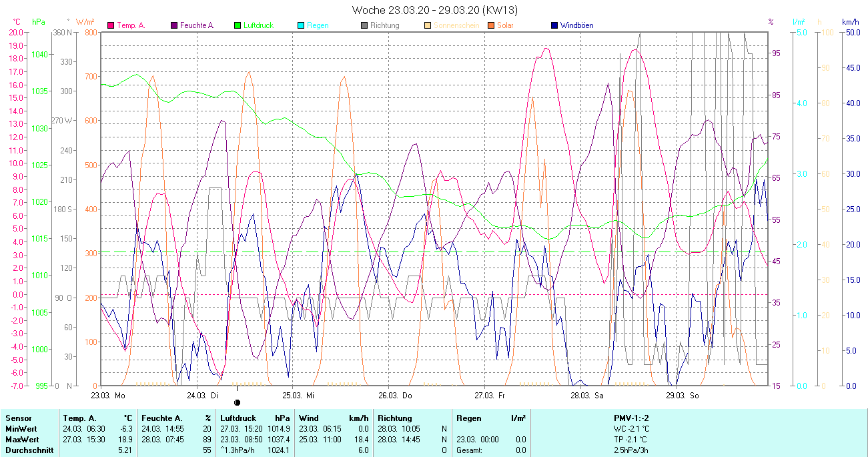Click the "Sonnenschein" legend label
Viewport: 868px width, 457px height.
click(x=456, y=25)
